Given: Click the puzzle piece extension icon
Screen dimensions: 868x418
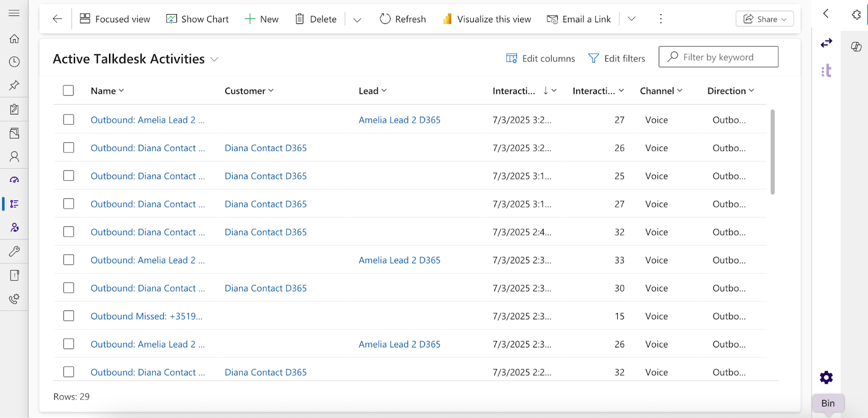Looking at the screenshot, I should coord(856,15).
